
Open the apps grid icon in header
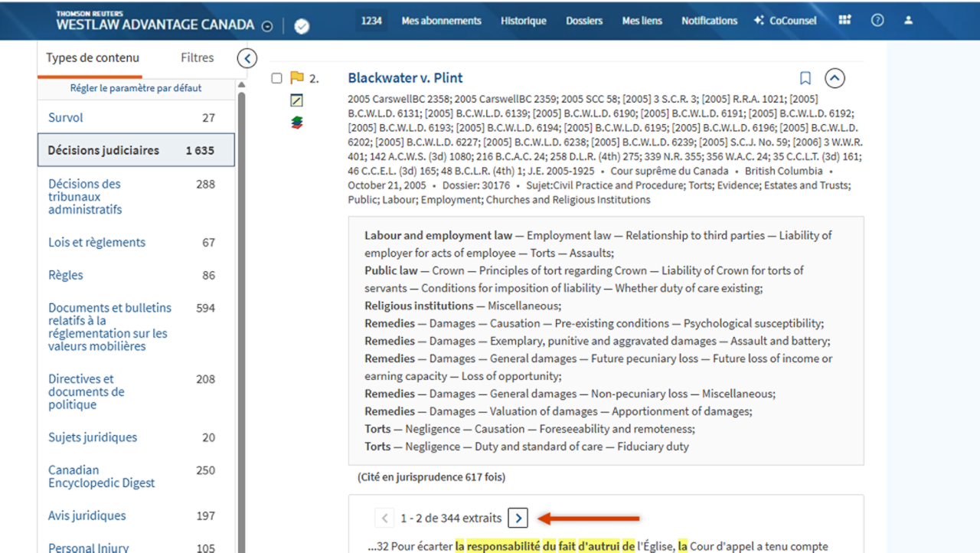844,21
